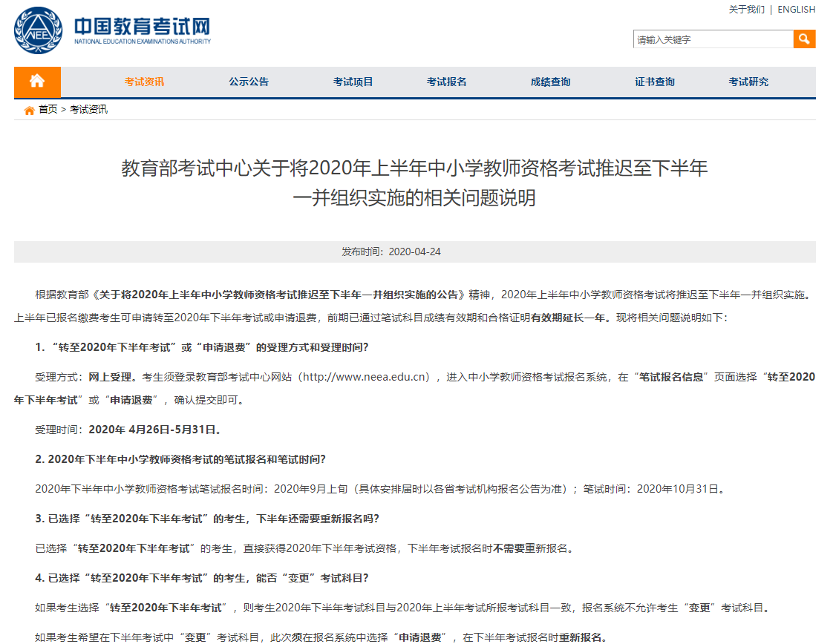The image size is (833, 644).
Task: Open the 公示公告 navigation tab
Action: 249,82
